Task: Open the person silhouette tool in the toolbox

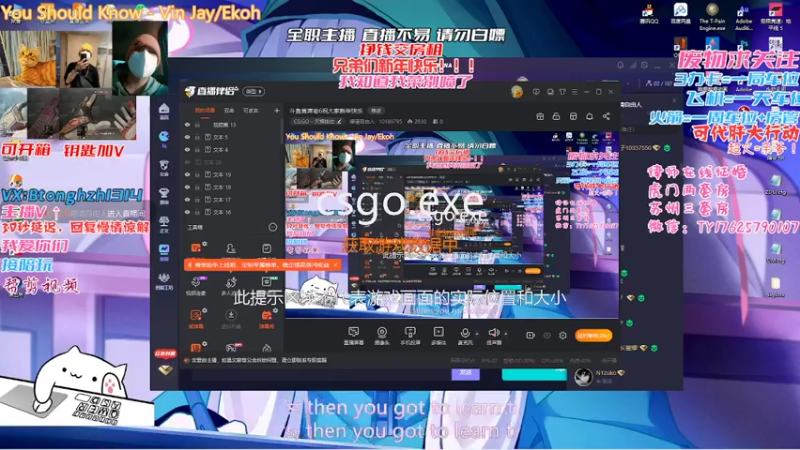Action: pos(231,248)
